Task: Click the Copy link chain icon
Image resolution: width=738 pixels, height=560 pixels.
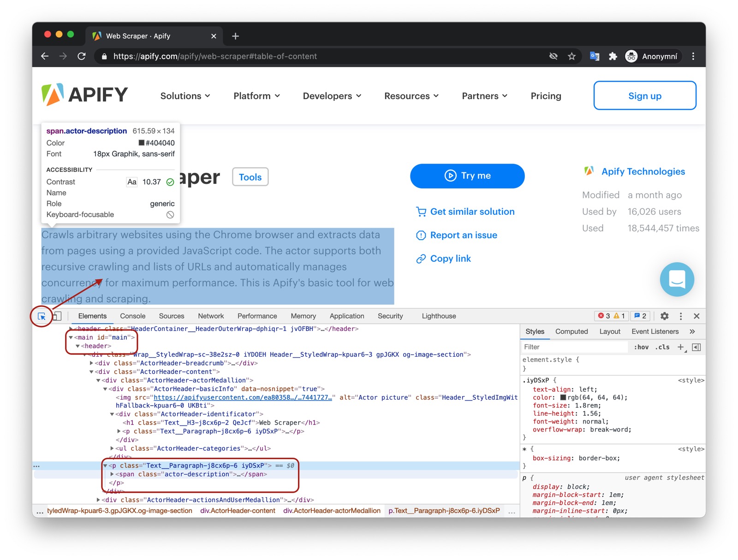Action: coord(421,259)
